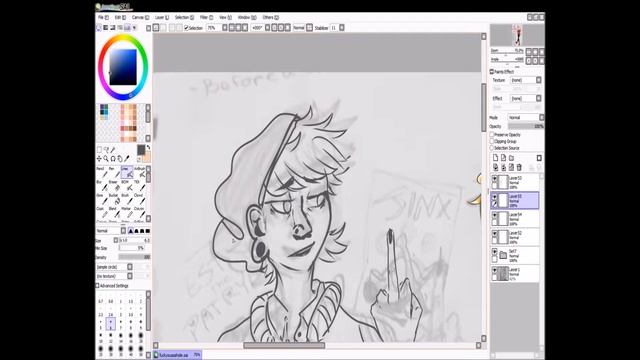Toggle Advanced Settings checkbox

98,286
